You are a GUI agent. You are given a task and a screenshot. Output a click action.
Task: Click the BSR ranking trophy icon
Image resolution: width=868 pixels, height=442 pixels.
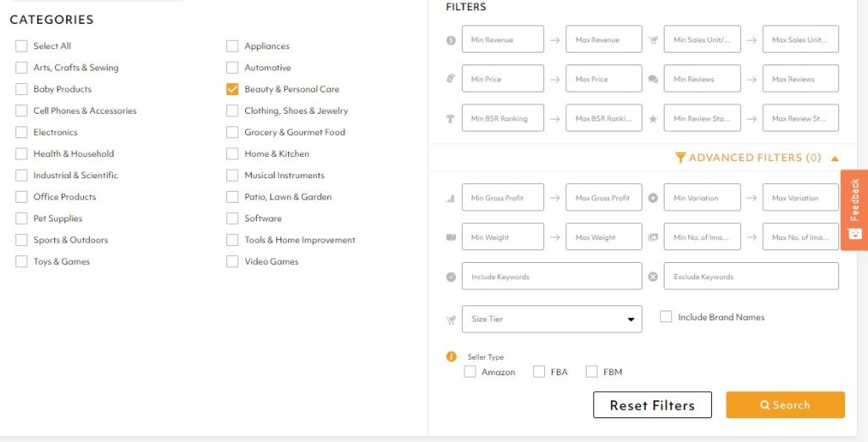tap(451, 119)
